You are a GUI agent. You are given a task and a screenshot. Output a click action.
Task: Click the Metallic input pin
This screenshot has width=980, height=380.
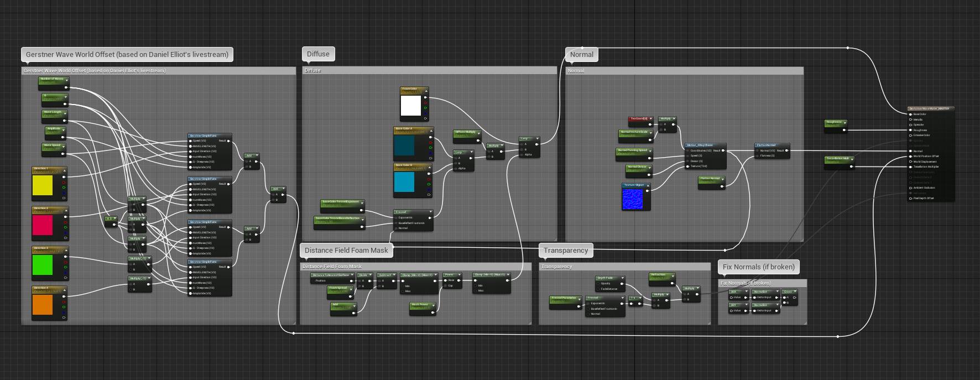pos(911,119)
